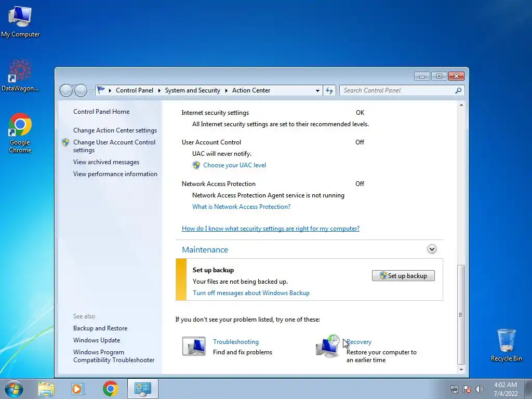Click the Action Center flag in address bar

(101, 90)
